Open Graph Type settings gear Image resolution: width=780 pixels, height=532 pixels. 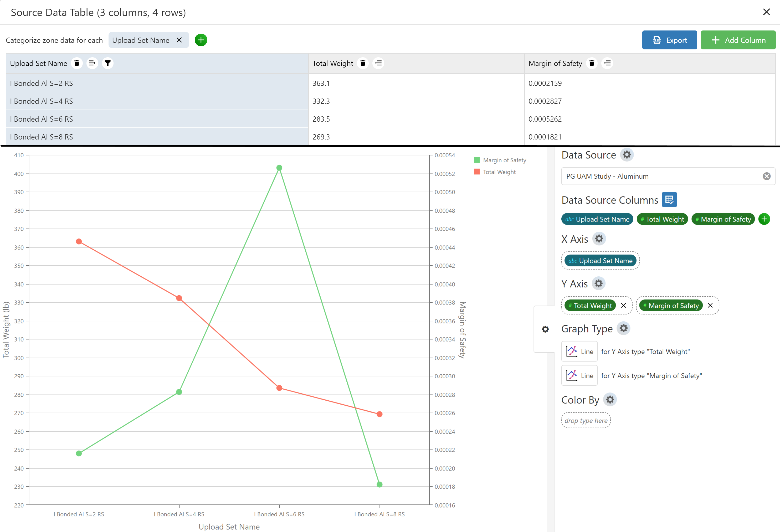click(624, 328)
